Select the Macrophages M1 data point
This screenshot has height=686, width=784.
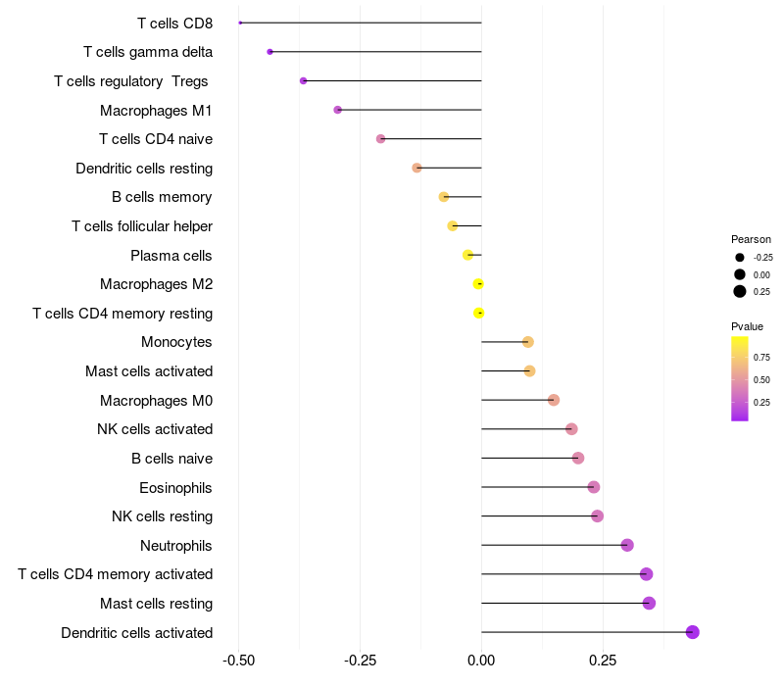338,110
